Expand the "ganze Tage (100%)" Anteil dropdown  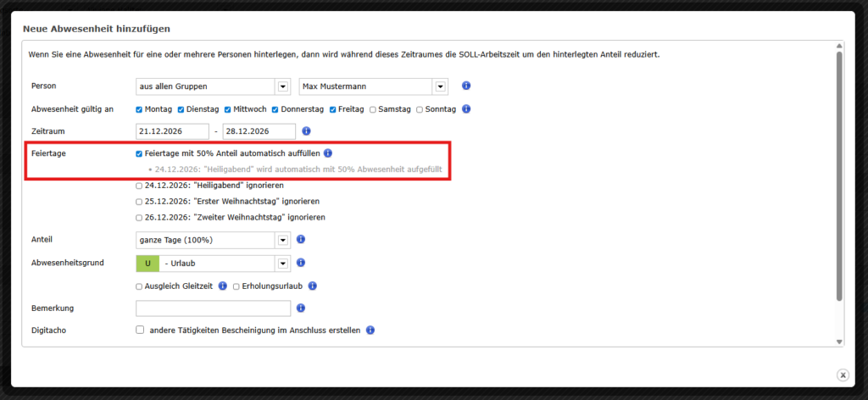282,241
